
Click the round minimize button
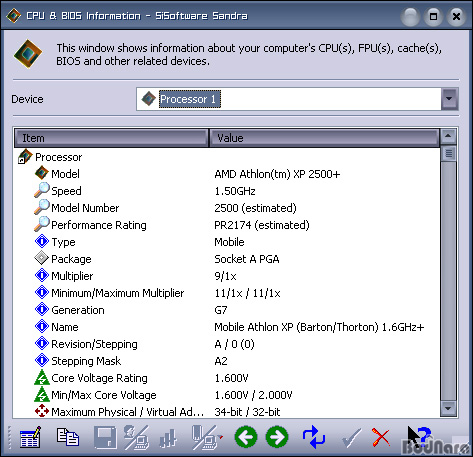(x=410, y=16)
